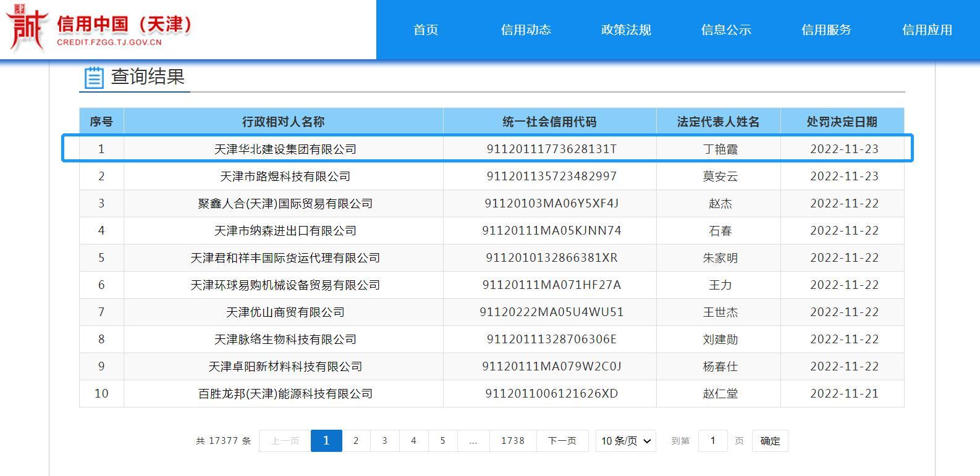Image resolution: width=980 pixels, height=476 pixels.
Task: Jump to last page 1738
Action: (513, 441)
